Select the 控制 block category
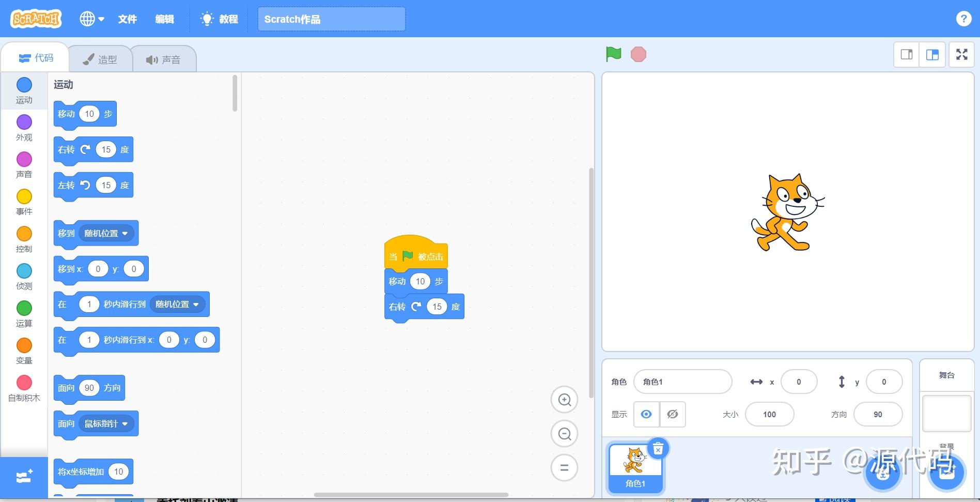 point(24,239)
